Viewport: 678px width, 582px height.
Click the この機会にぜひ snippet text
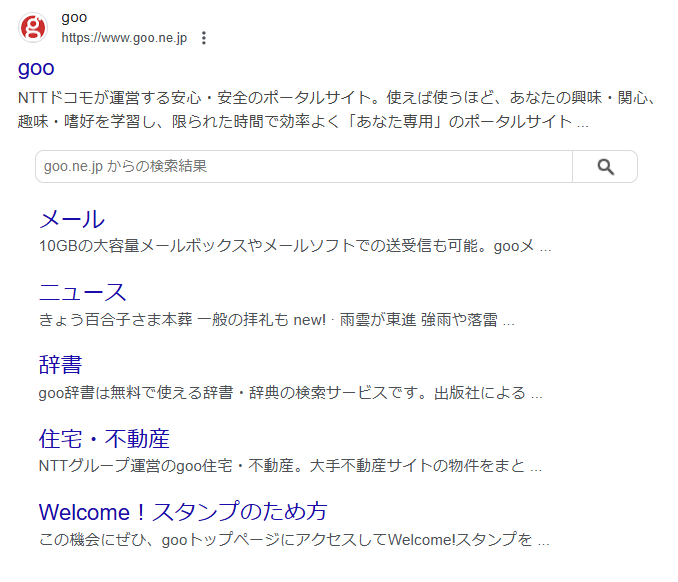click(294, 540)
